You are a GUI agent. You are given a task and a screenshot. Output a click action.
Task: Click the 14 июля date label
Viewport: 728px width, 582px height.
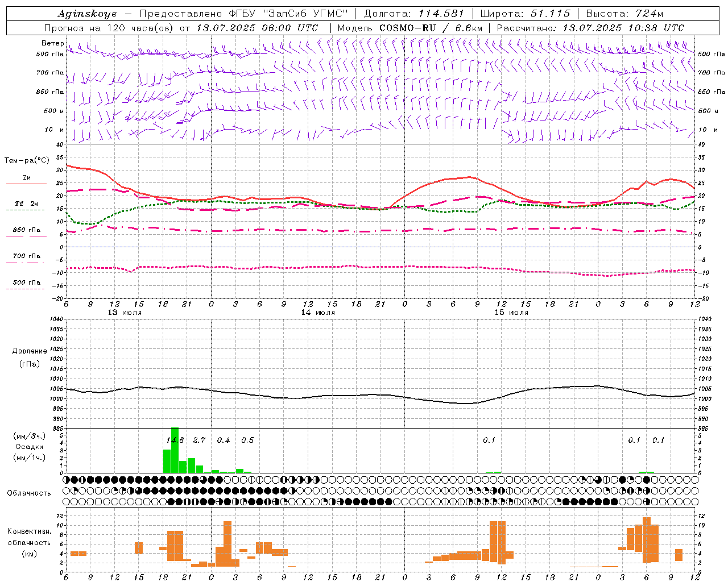(x=318, y=313)
